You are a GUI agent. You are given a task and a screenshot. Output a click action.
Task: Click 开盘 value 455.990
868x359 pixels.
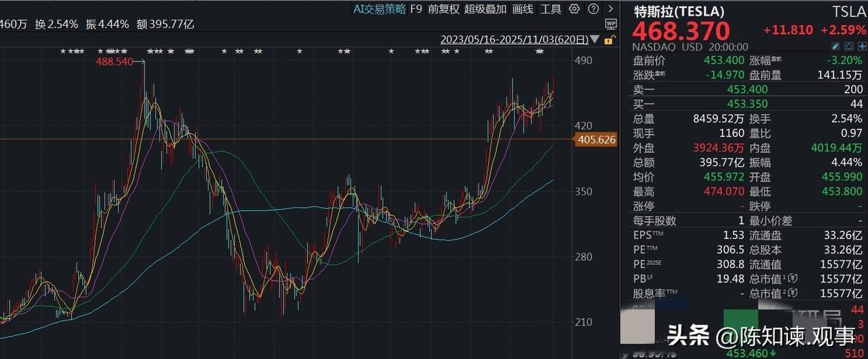[842, 177]
